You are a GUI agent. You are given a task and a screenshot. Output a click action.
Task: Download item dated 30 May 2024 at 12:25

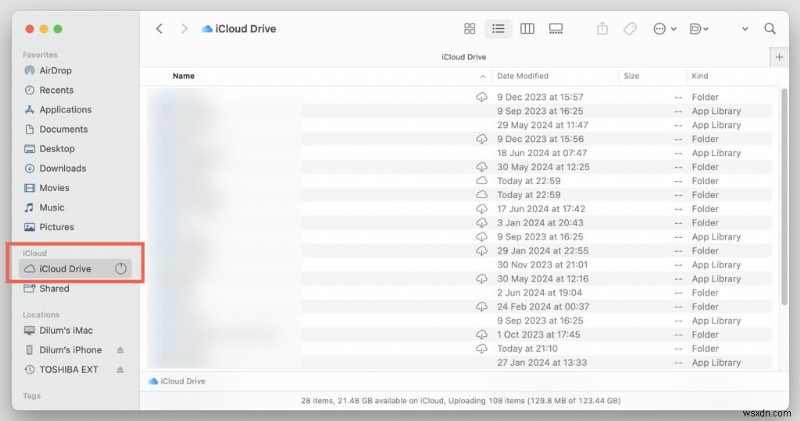482,167
